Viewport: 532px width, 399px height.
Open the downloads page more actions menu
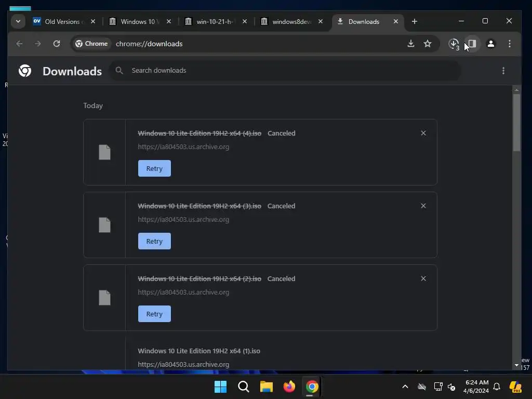pyautogui.click(x=503, y=71)
